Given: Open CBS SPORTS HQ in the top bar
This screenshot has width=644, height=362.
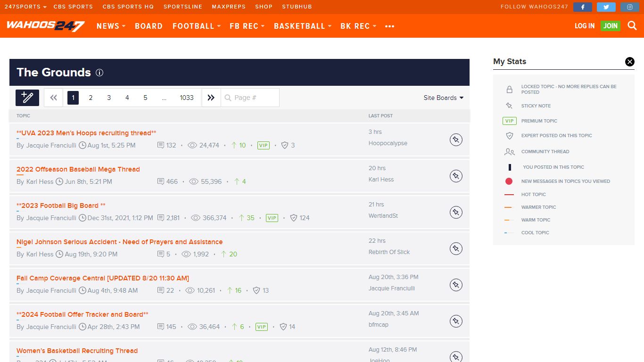Looking at the screenshot, I should tap(128, 7).
